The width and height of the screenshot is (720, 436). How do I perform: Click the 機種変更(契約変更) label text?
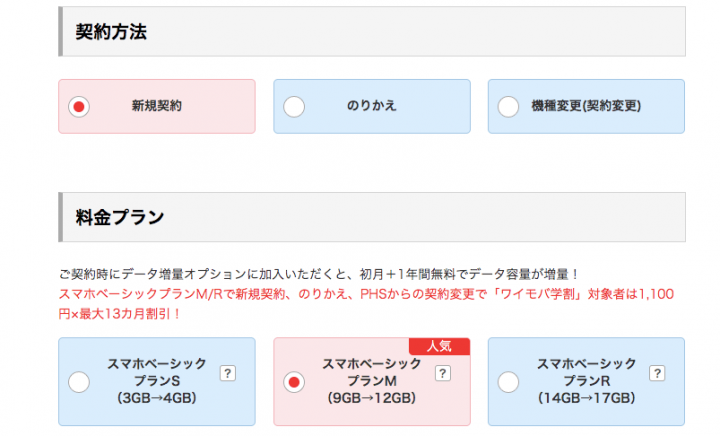pos(586,106)
